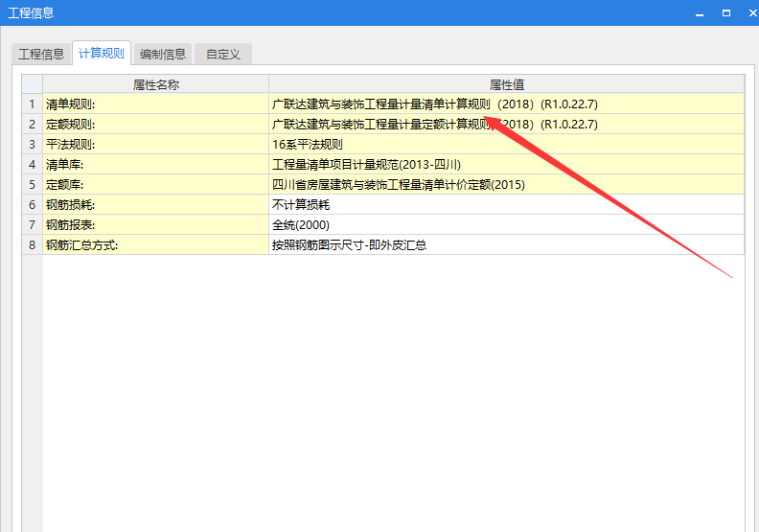Select the 钢筋汇总方式 property name cell
The image size is (759, 532).
coord(156,245)
